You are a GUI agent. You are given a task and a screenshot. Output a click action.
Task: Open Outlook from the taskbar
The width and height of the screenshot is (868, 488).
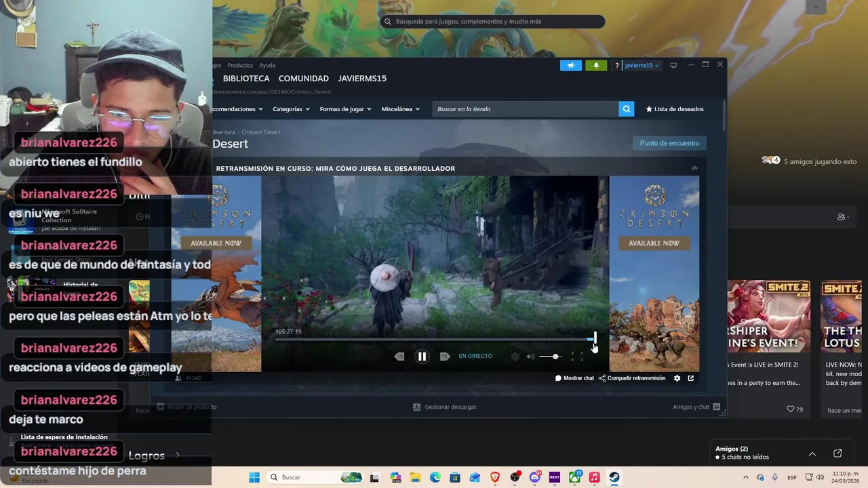click(475, 477)
